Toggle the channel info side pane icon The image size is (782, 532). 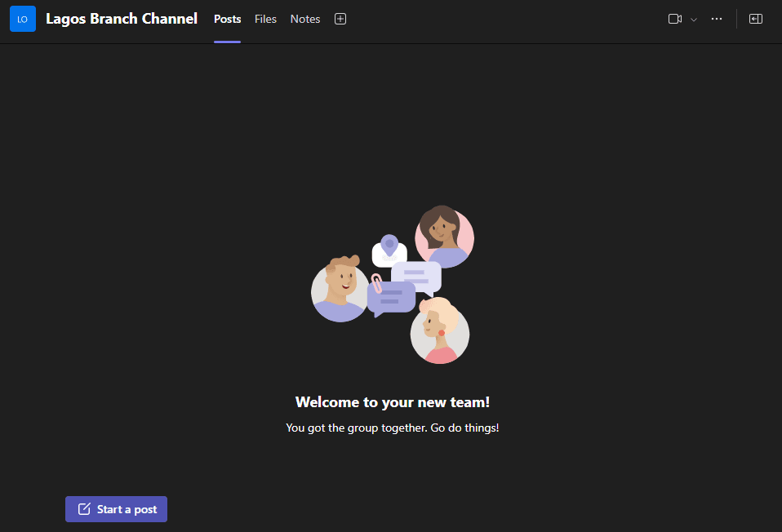click(x=756, y=19)
